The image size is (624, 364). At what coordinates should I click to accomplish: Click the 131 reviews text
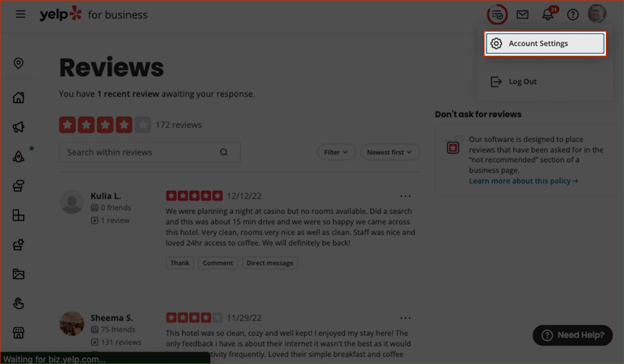click(x=121, y=342)
